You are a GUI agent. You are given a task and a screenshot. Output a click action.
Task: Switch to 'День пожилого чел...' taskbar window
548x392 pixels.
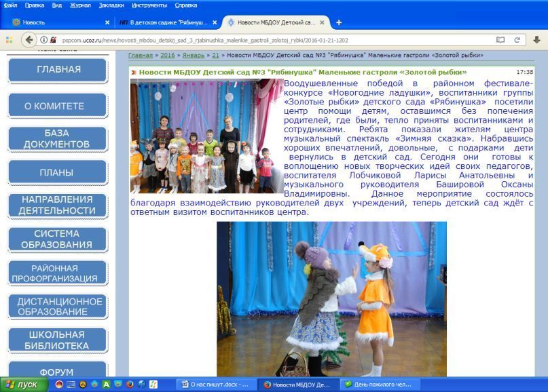[x=380, y=385]
